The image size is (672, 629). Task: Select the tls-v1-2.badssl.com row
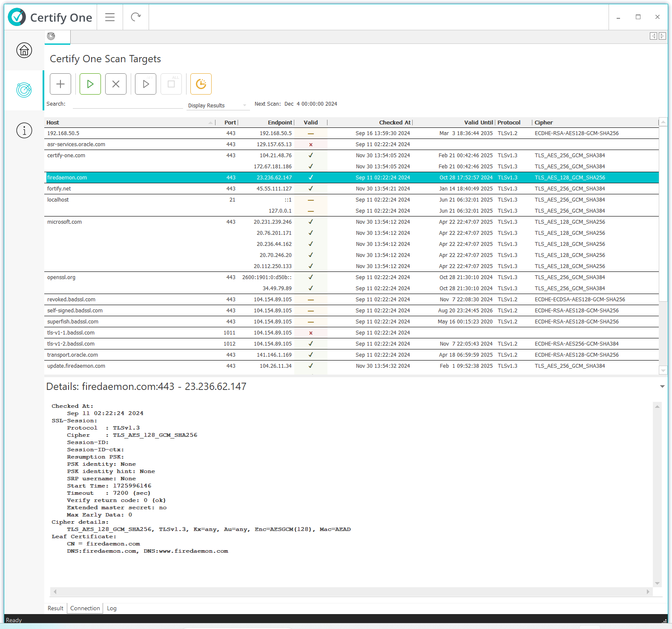[x=352, y=344]
